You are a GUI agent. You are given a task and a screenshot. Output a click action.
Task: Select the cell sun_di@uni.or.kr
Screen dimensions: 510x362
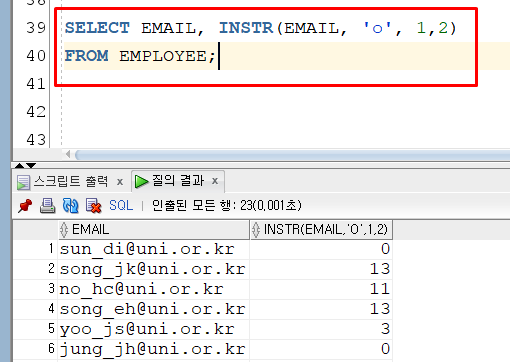154,249
